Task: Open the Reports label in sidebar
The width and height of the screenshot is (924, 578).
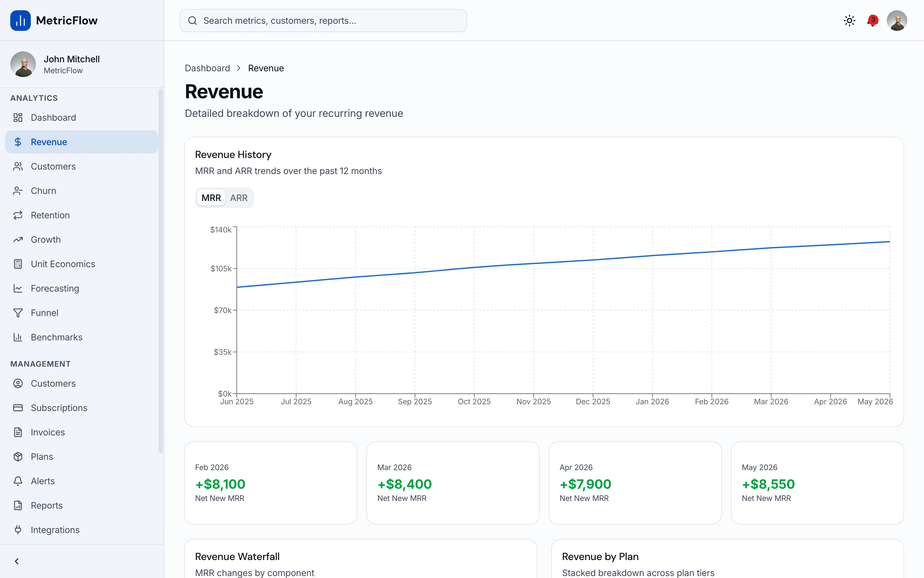Action: (47, 505)
